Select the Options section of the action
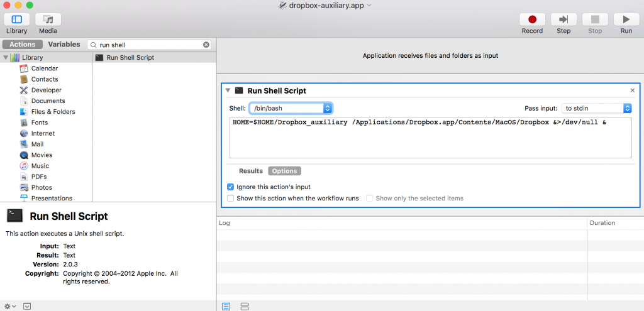This screenshot has height=311, width=644. pyautogui.click(x=285, y=171)
